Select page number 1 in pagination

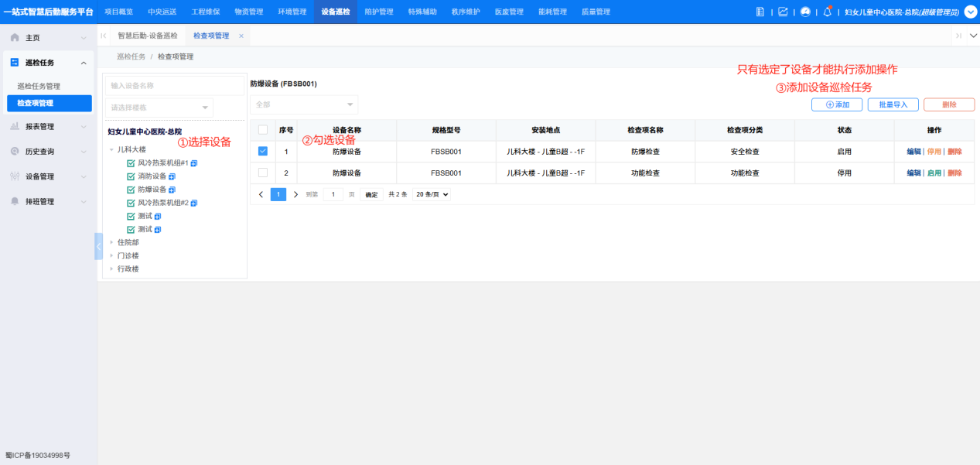coord(278,194)
